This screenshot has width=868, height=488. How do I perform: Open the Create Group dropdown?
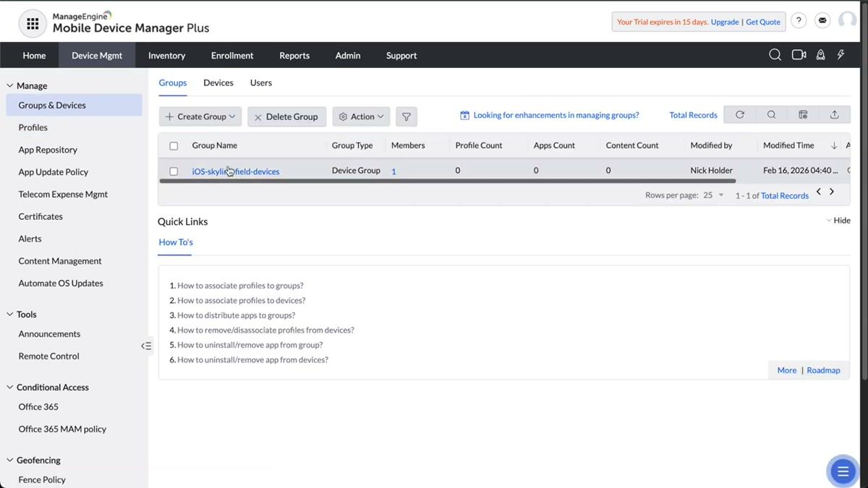pyautogui.click(x=200, y=116)
